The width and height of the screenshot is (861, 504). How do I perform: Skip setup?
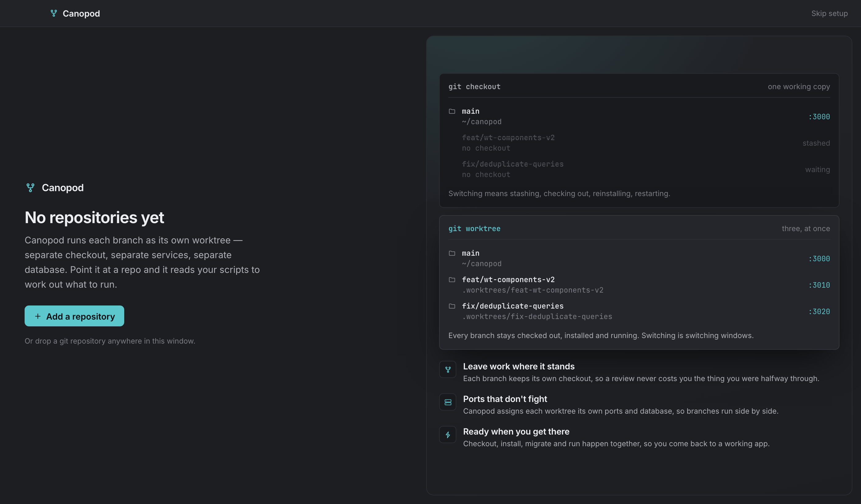(829, 13)
